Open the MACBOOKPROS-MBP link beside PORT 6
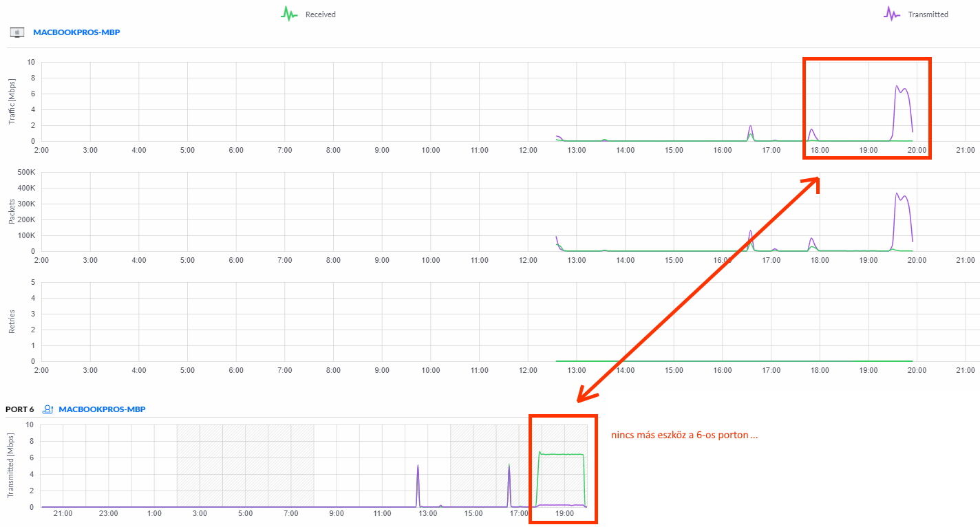The width and height of the screenshot is (980, 527). (x=102, y=409)
